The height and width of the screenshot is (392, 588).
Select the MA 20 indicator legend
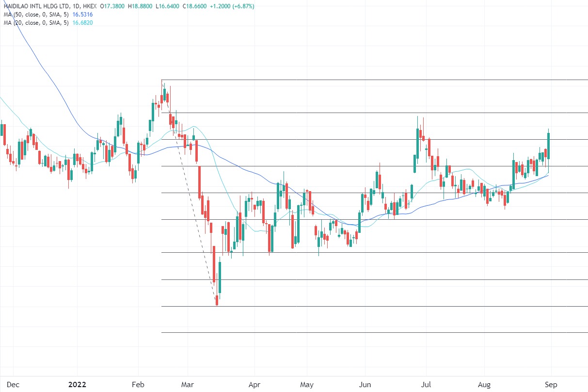click(35, 22)
